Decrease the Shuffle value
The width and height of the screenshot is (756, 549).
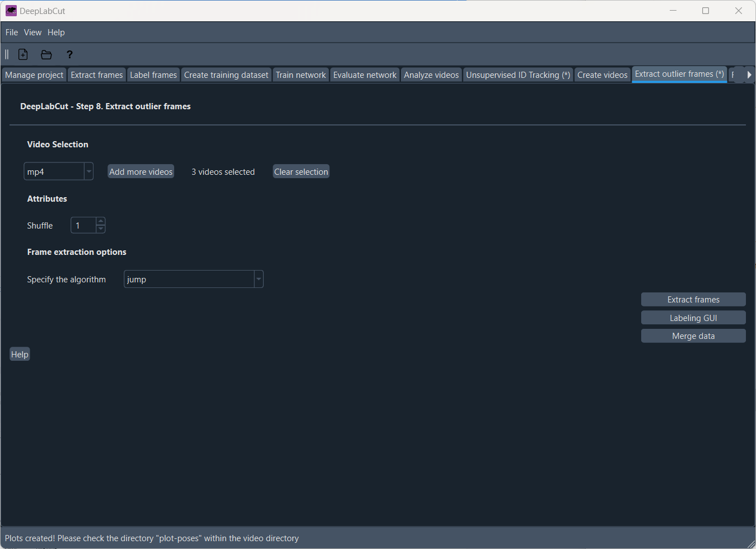101,229
